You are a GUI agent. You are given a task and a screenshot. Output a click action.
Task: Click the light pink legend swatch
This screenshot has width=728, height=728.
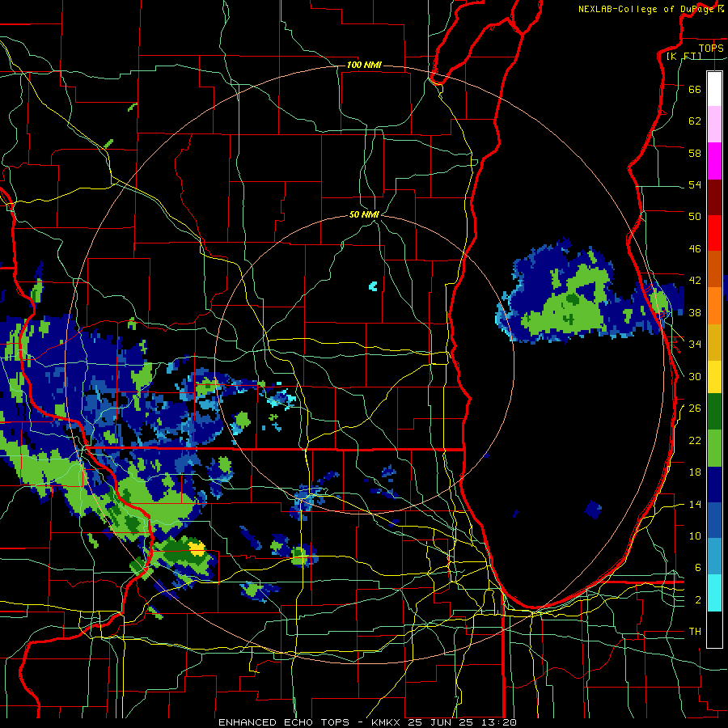(714, 125)
